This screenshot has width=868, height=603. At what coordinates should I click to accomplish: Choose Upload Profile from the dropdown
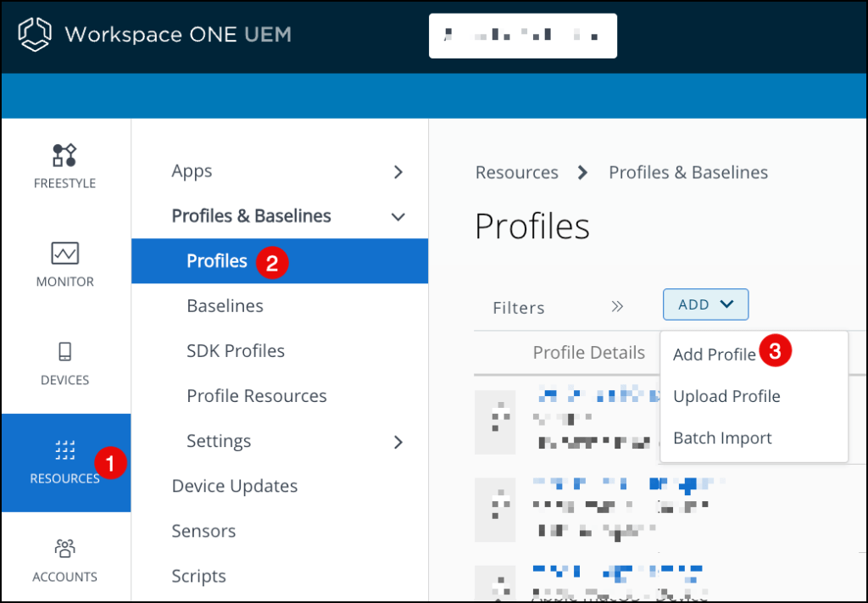(x=726, y=396)
